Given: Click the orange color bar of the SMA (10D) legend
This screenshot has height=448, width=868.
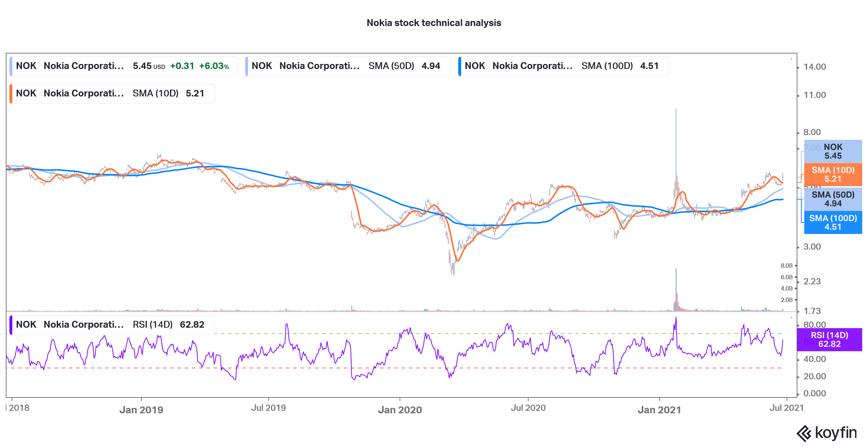Looking at the screenshot, I should coord(11,94).
